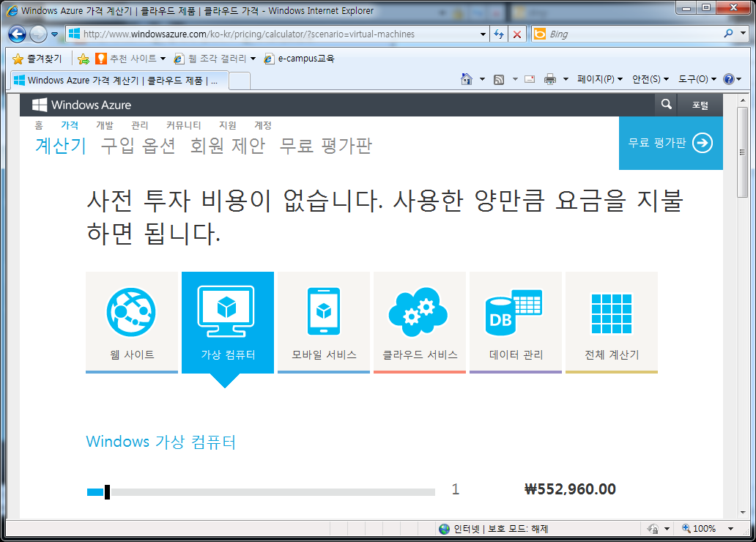Click the address bar URL field
Screen dimensions: 756x542
[x=277, y=34]
